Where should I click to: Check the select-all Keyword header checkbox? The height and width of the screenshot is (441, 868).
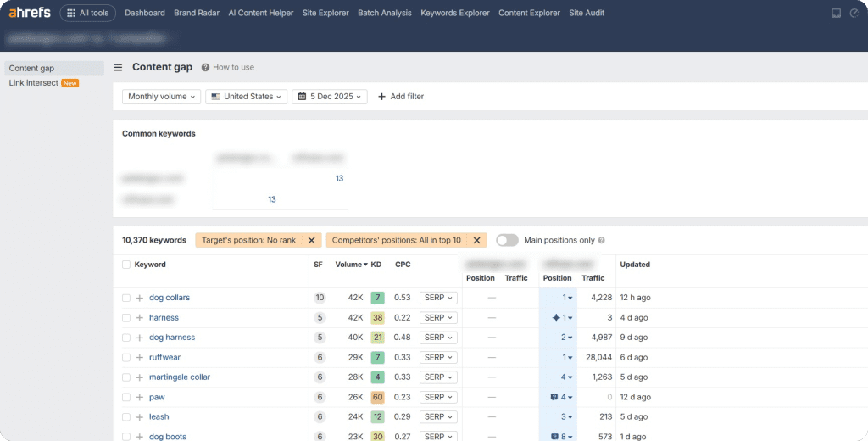pos(126,265)
